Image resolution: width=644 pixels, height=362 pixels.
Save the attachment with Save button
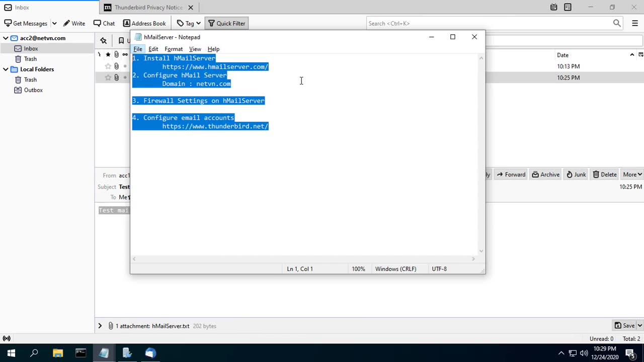[x=624, y=325]
